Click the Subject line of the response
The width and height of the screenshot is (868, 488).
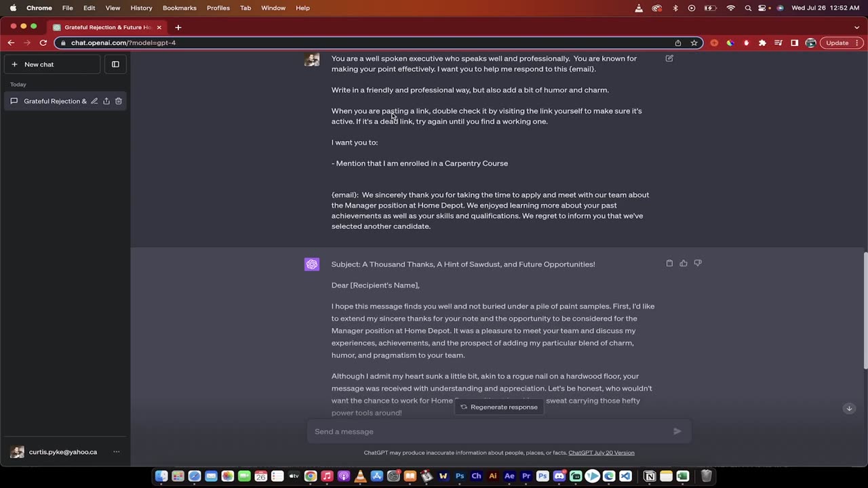(463, 264)
